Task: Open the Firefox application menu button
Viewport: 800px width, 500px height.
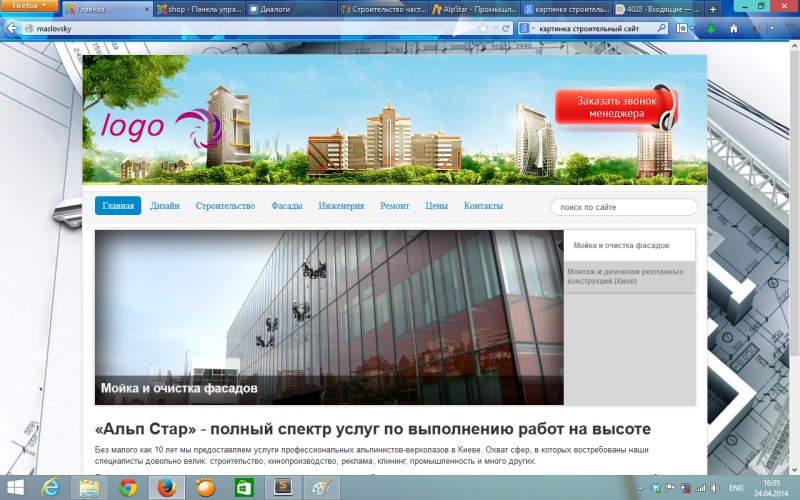Action: pos(30,6)
